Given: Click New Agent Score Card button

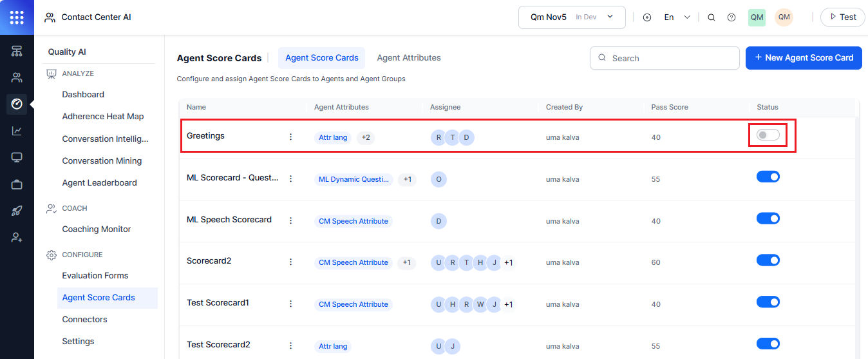Looking at the screenshot, I should coord(804,58).
